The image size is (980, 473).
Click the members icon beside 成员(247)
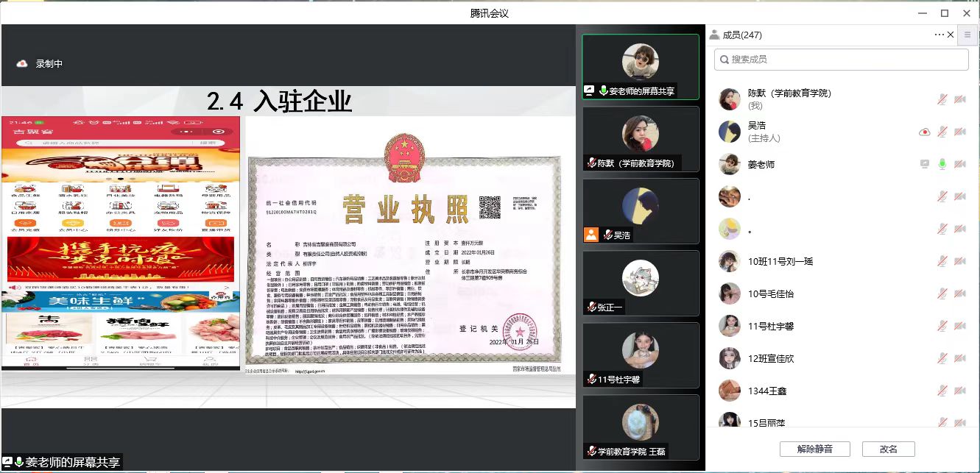coord(713,35)
